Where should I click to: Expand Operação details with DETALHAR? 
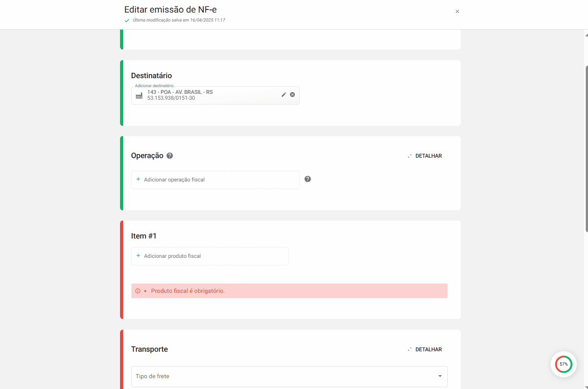click(425, 156)
